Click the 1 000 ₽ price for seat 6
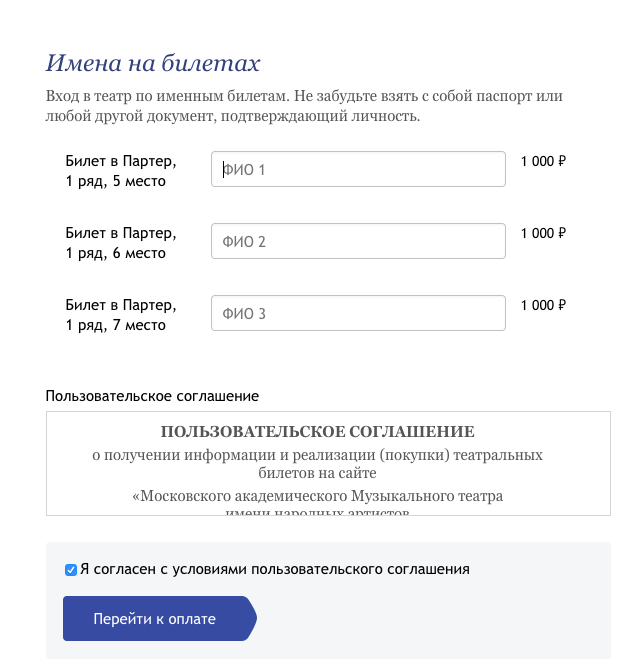 pos(543,233)
